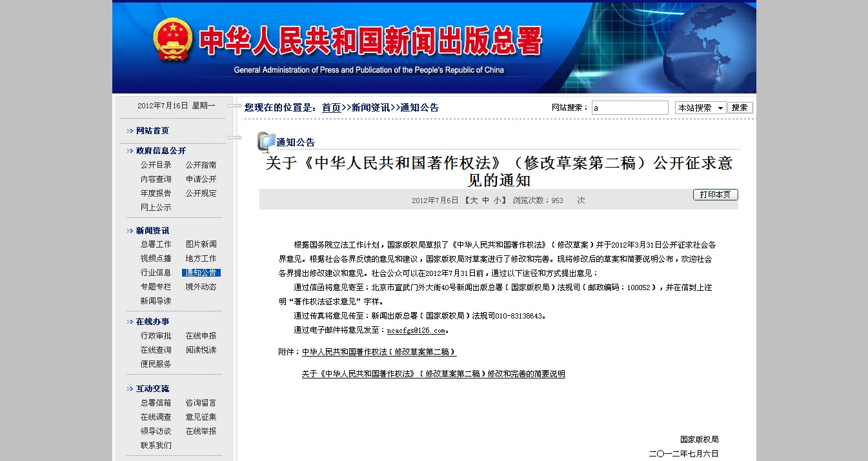Click arrow icon beside 政府信息公开
The image size is (868, 461).
point(130,151)
